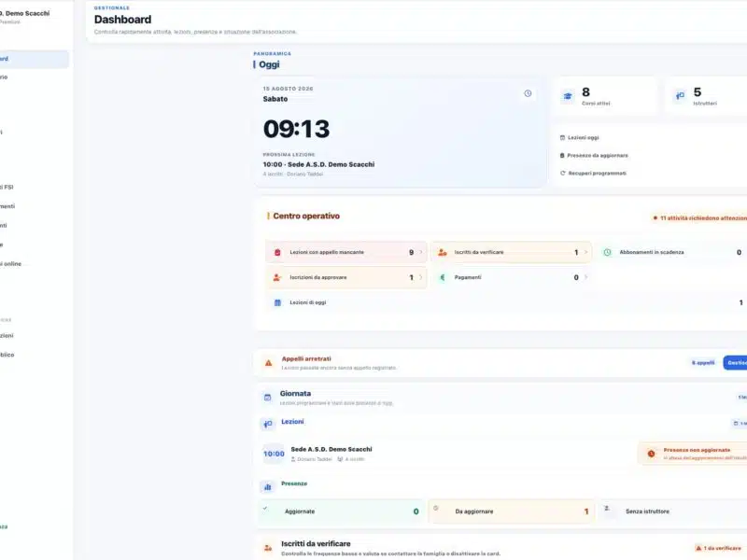
Task: Click the clock icon in the date card
Action: 528,93
